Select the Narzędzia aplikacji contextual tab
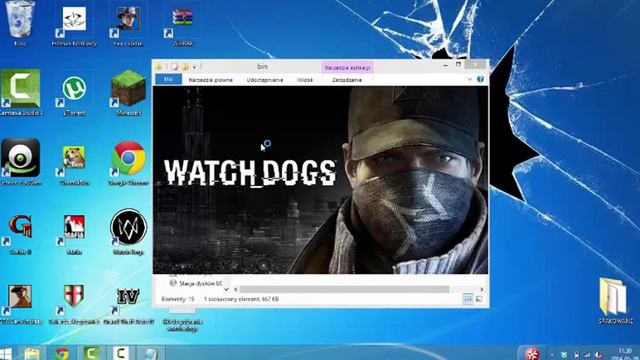This screenshot has height=360, width=640. [347, 67]
